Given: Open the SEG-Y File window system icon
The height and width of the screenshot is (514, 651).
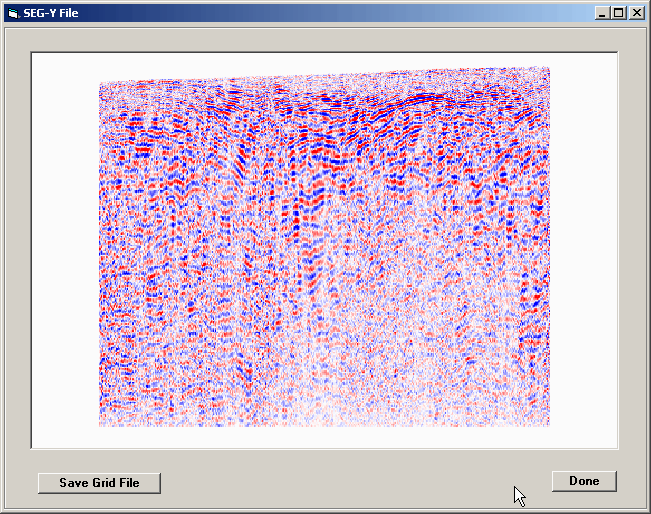Looking at the screenshot, I should point(13,13).
